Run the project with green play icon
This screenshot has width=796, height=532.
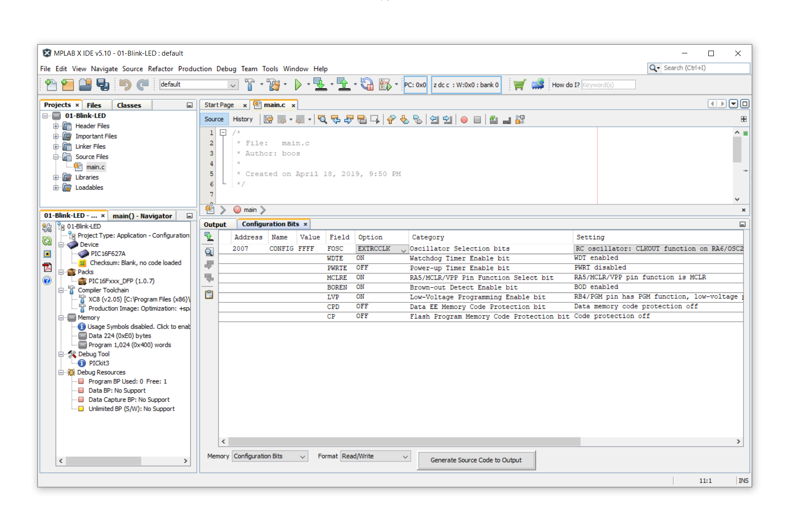pyautogui.click(x=298, y=84)
